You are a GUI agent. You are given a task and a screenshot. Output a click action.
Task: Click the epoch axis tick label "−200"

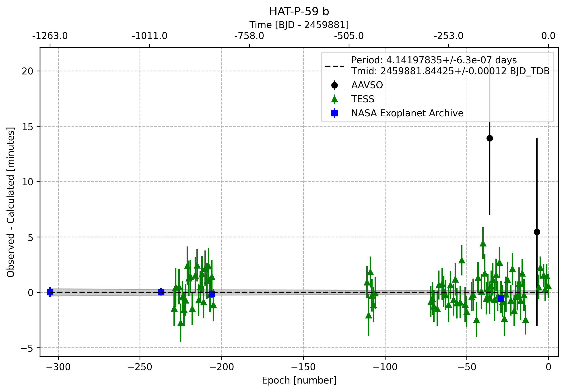(222, 367)
